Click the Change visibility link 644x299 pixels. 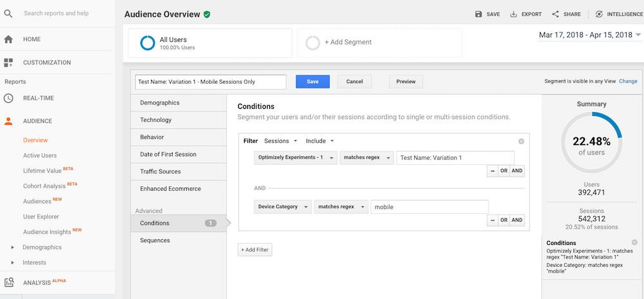[x=628, y=81]
